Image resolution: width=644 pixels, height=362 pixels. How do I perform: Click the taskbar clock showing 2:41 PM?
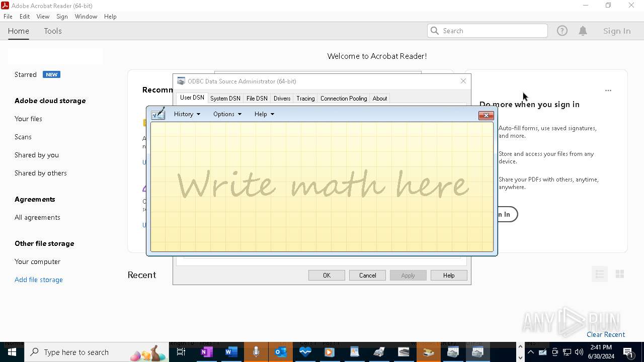pyautogui.click(x=601, y=352)
